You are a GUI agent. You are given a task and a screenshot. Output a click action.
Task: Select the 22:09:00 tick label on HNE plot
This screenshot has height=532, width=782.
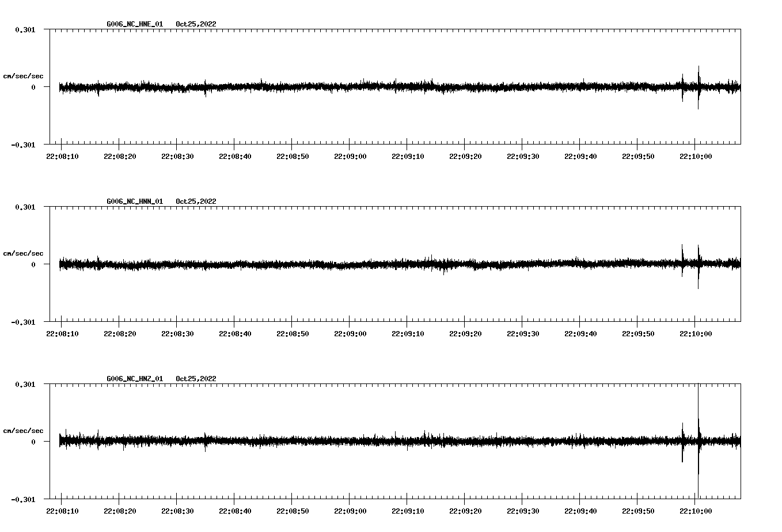point(350,157)
